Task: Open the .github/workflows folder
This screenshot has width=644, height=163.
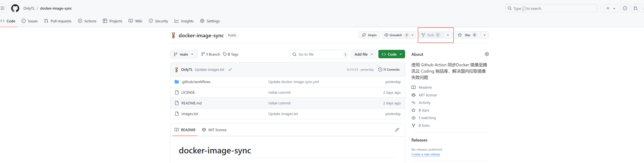Action: [196, 82]
